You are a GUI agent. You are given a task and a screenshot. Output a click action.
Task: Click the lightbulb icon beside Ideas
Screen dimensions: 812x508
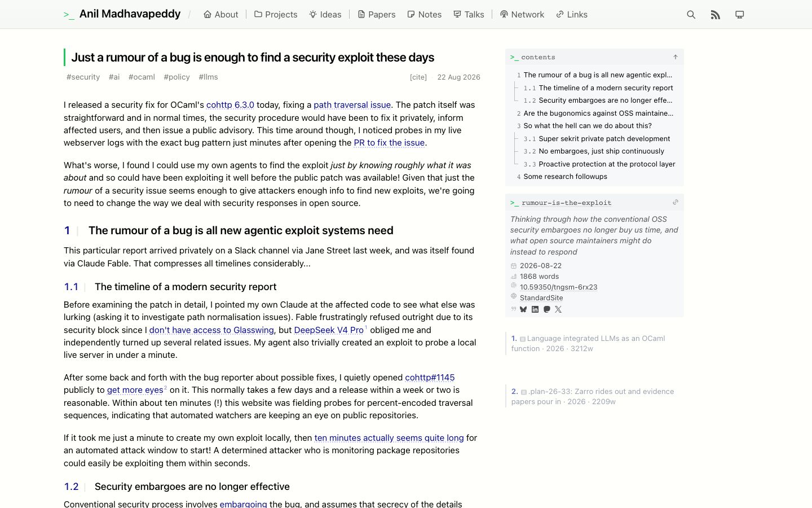[313, 14]
